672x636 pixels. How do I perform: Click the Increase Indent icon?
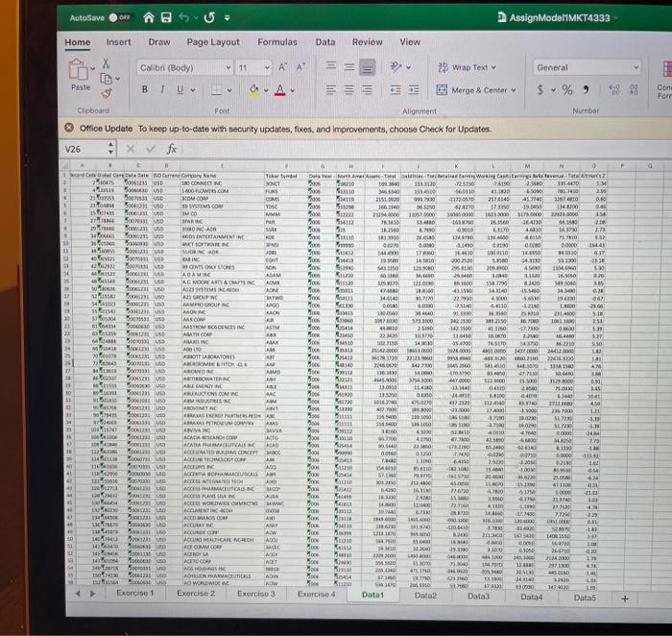point(414,89)
